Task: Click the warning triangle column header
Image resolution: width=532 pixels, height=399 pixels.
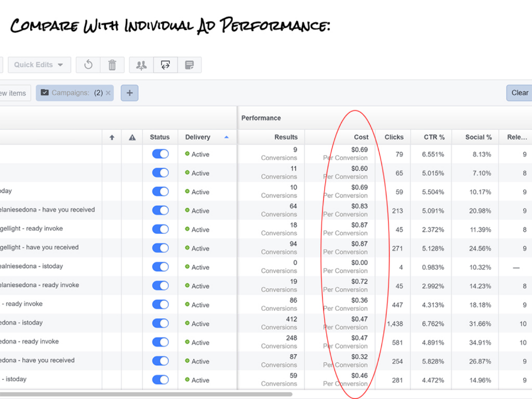Action: click(132, 137)
